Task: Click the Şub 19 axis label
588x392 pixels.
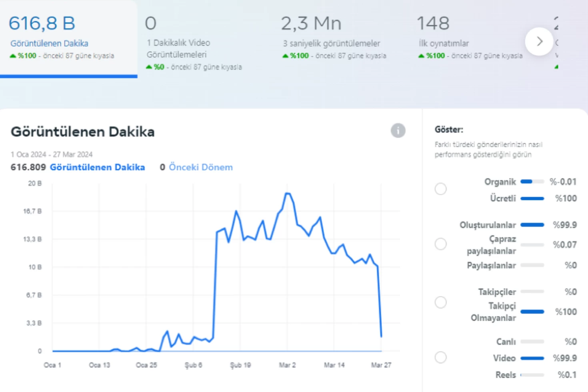Action: point(240,365)
